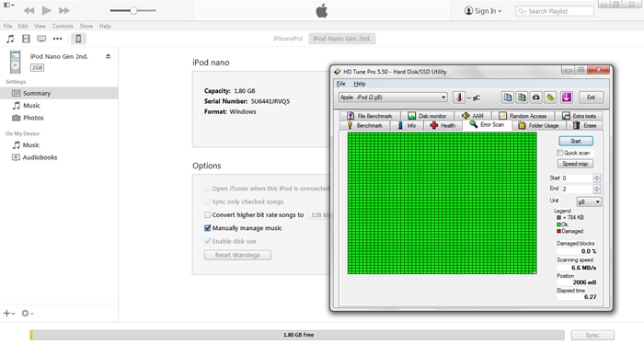This screenshot has width=644, height=345.
Task: Open the Sign In dropdown
Action: [483, 11]
